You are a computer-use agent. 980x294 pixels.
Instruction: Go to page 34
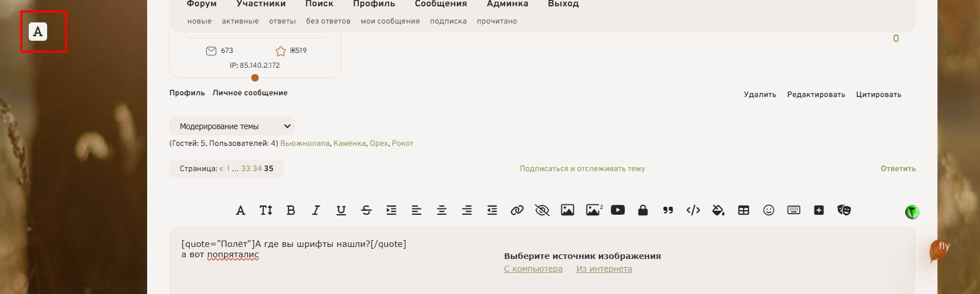(x=257, y=169)
